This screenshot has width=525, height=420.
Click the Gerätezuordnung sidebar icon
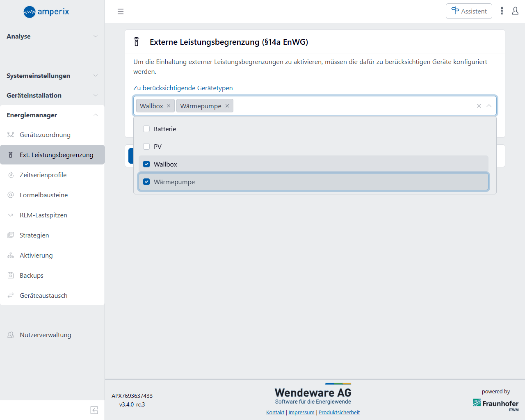click(x=11, y=135)
